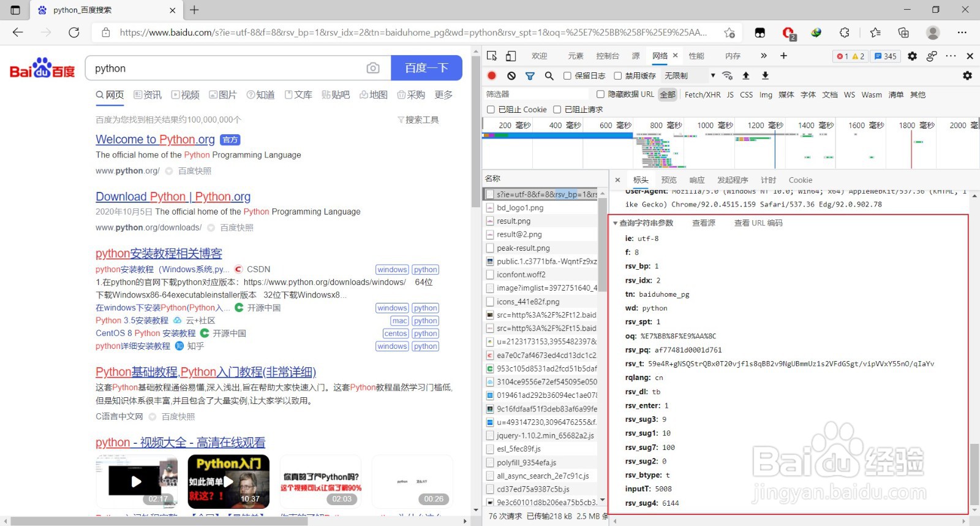
Task: Export HAR file download arrow
Action: coord(765,75)
